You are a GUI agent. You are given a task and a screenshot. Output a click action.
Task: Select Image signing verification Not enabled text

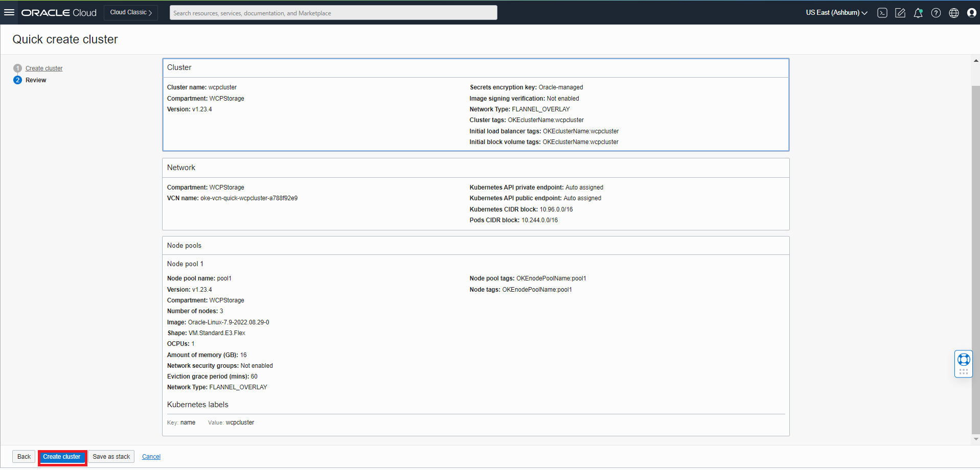(563, 99)
